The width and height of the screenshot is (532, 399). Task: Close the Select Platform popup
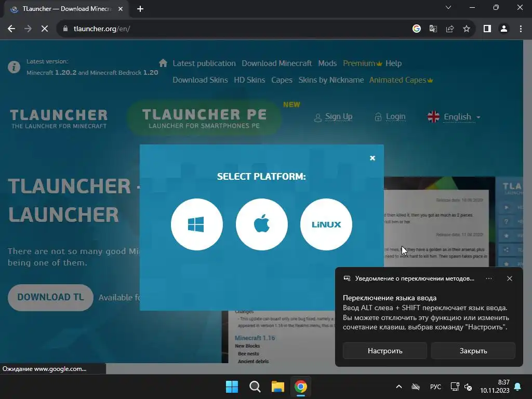[x=372, y=158]
